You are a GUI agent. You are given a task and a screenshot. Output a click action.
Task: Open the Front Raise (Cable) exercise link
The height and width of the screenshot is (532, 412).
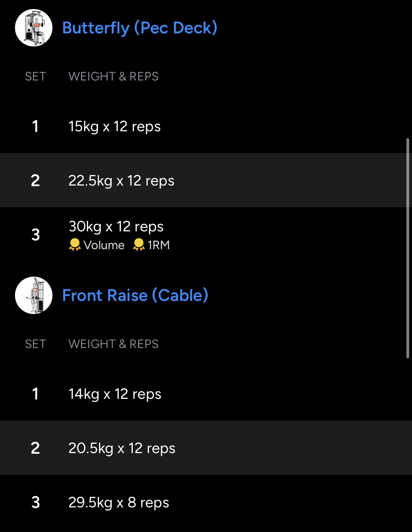click(x=135, y=295)
